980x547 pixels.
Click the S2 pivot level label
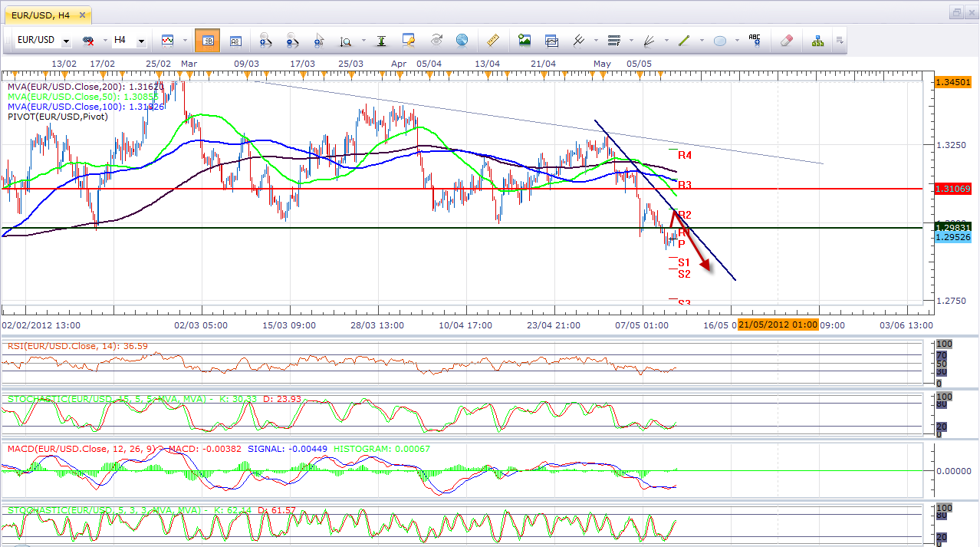pyautogui.click(x=684, y=273)
